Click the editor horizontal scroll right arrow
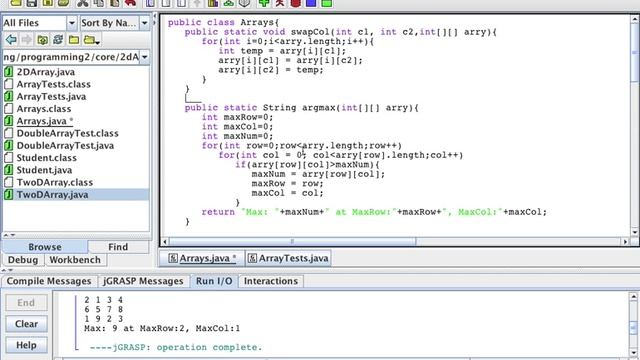640x360 pixels. (x=625, y=242)
